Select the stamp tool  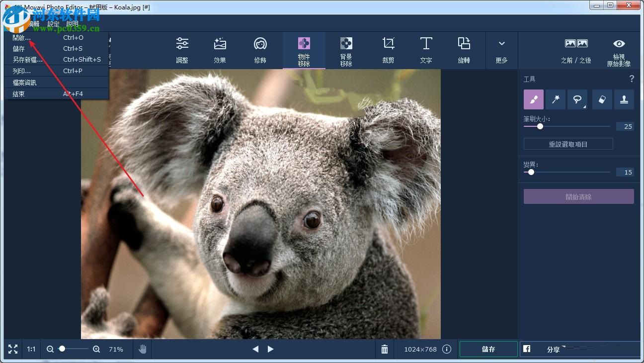[x=624, y=99]
